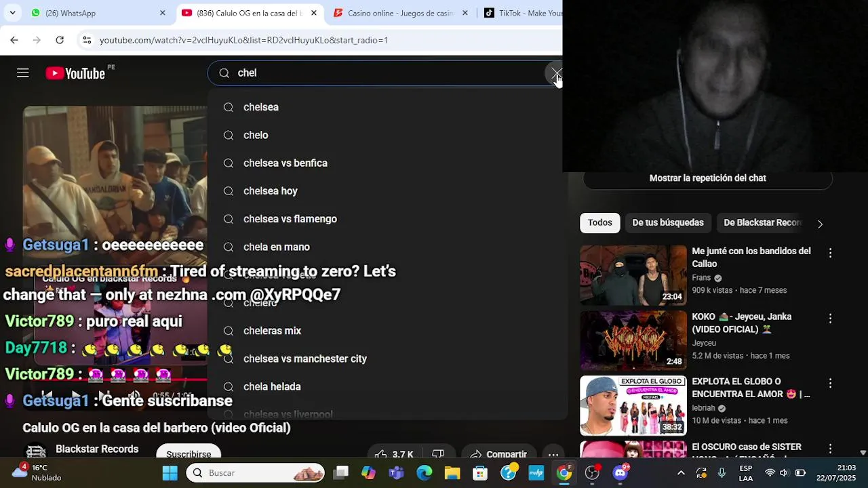Subscribe using the 'Suscribirse' button

pyautogui.click(x=189, y=453)
